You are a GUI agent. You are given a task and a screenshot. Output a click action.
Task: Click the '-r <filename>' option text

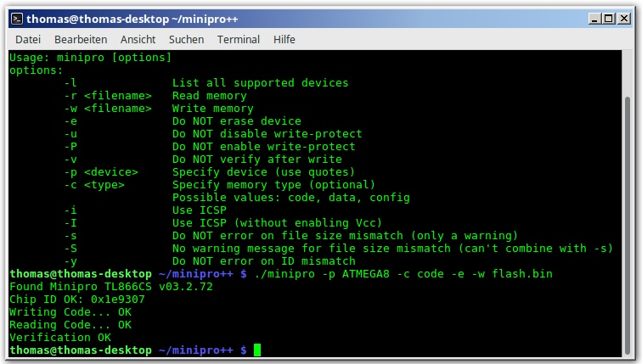(x=108, y=96)
